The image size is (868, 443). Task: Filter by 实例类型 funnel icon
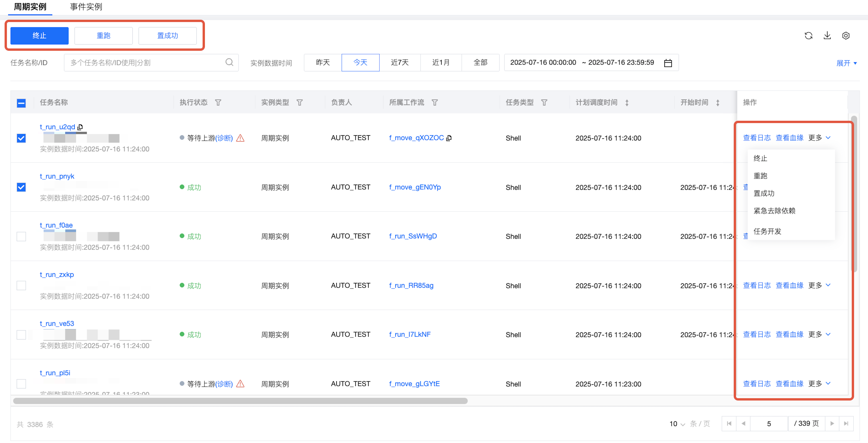[300, 103]
